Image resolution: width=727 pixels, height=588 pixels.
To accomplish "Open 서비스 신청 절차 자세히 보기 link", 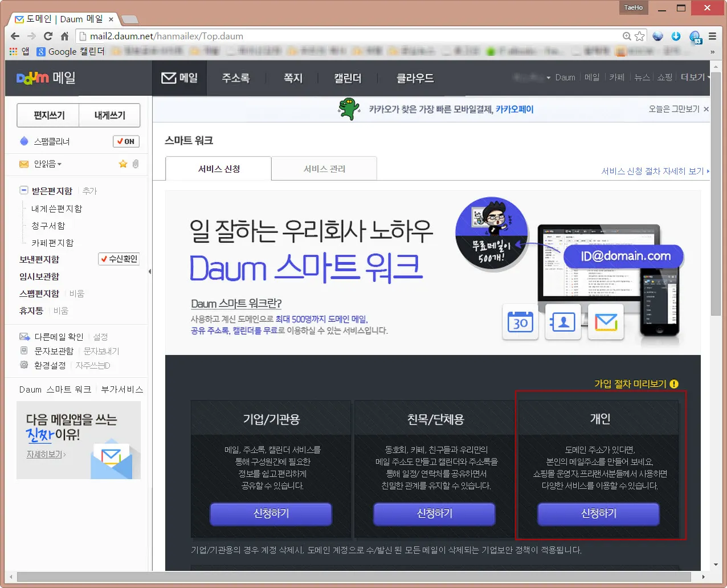I will point(654,171).
